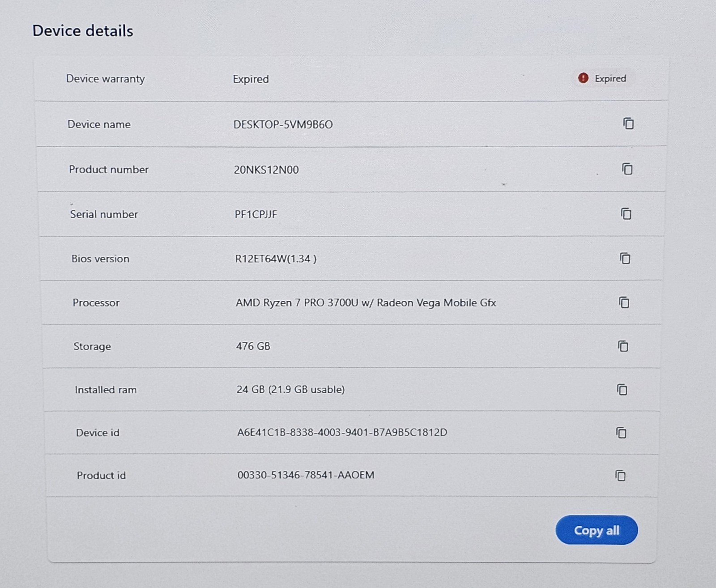Click the red Expired warranty badge
Screen dimensions: 716x588
(602, 78)
